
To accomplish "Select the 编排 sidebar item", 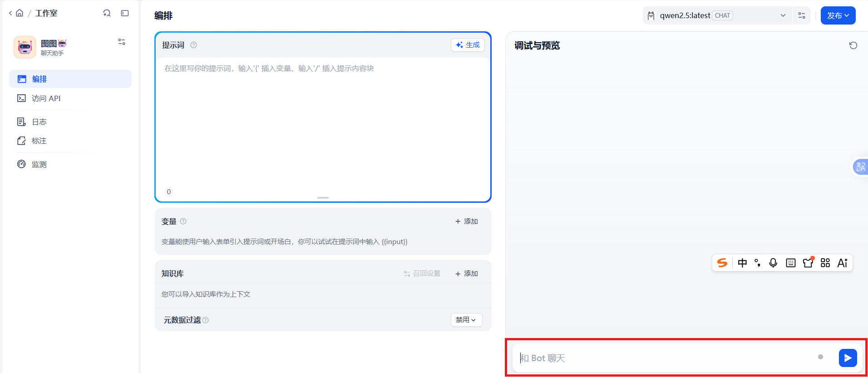I will point(70,79).
